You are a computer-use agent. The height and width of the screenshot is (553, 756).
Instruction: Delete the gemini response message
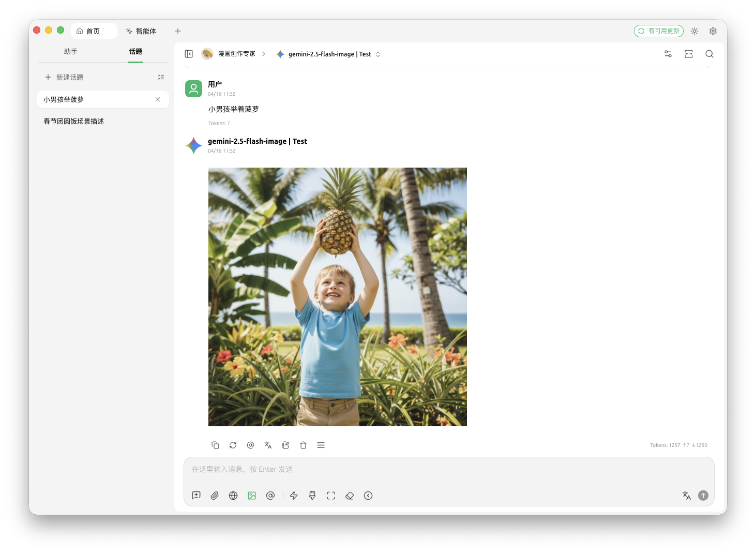[x=303, y=445]
